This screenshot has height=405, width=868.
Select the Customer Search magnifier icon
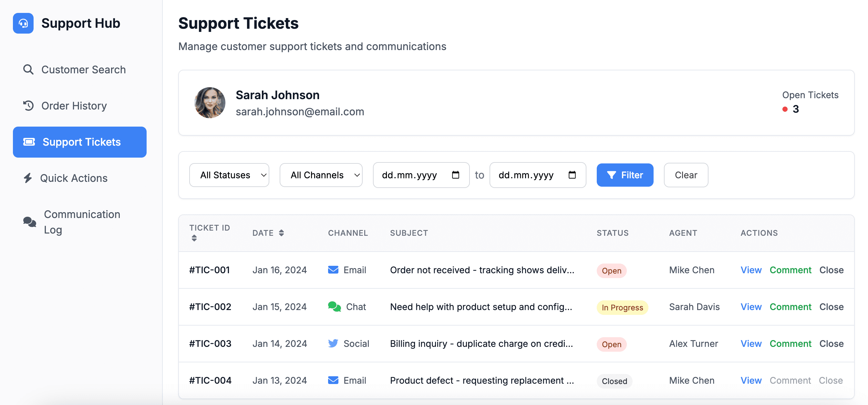(x=28, y=69)
